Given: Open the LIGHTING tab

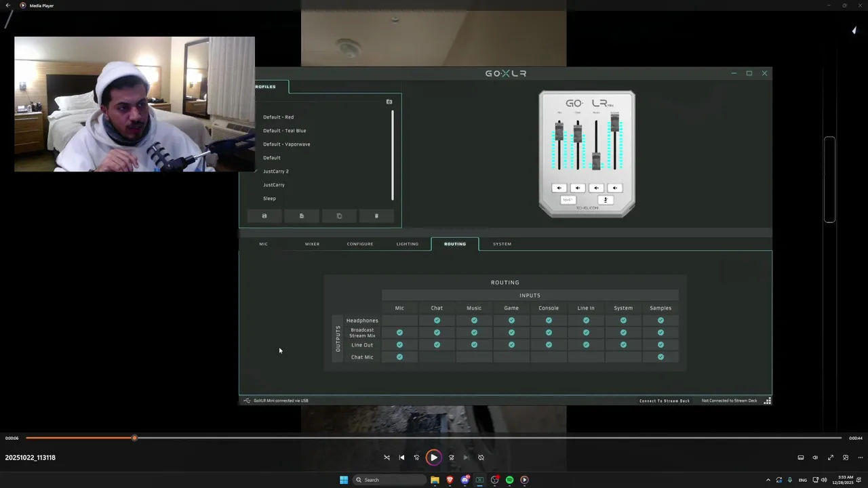Looking at the screenshot, I should 408,244.
